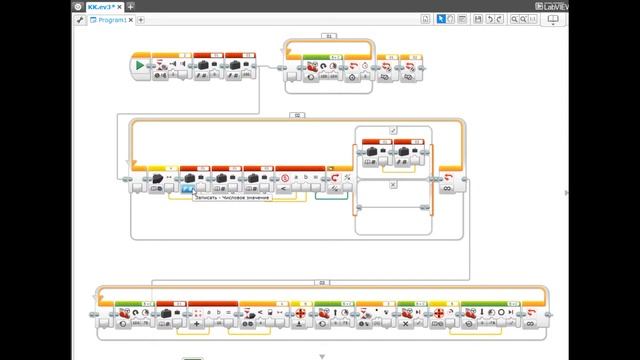640x360 pixels.
Task: Expand the bottom palette arrow
Action: [x=322, y=357]
